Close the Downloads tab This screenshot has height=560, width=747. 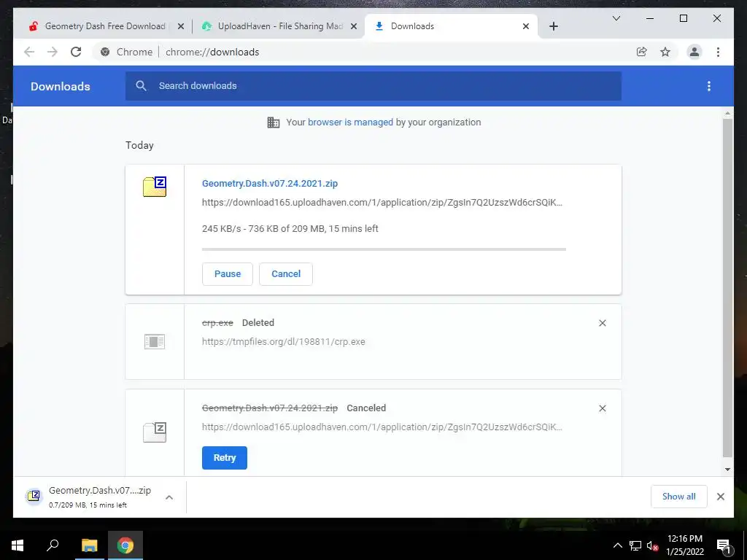tap(526, 26)
